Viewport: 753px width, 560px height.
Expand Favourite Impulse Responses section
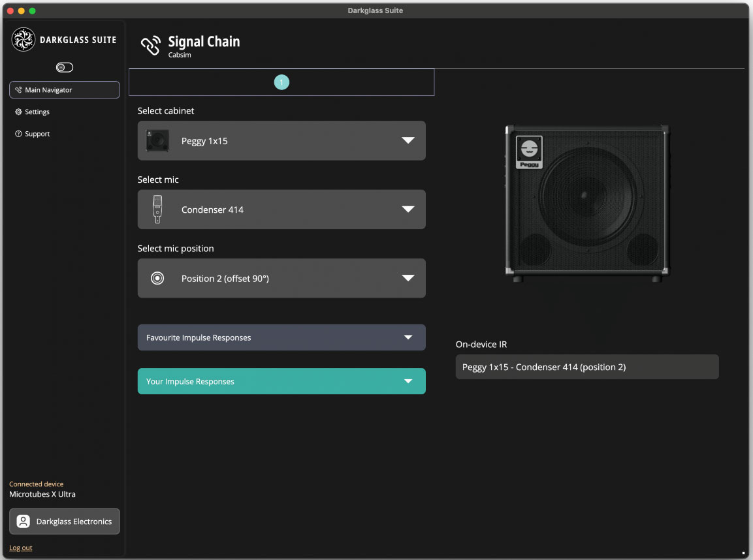click(x=281, y=337)
